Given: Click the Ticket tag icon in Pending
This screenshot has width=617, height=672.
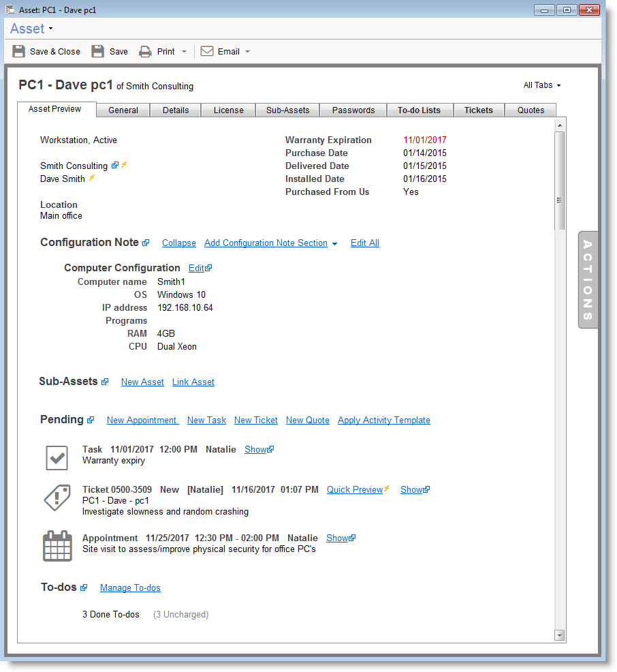Looking at the screenshot, I should (57, 498).
